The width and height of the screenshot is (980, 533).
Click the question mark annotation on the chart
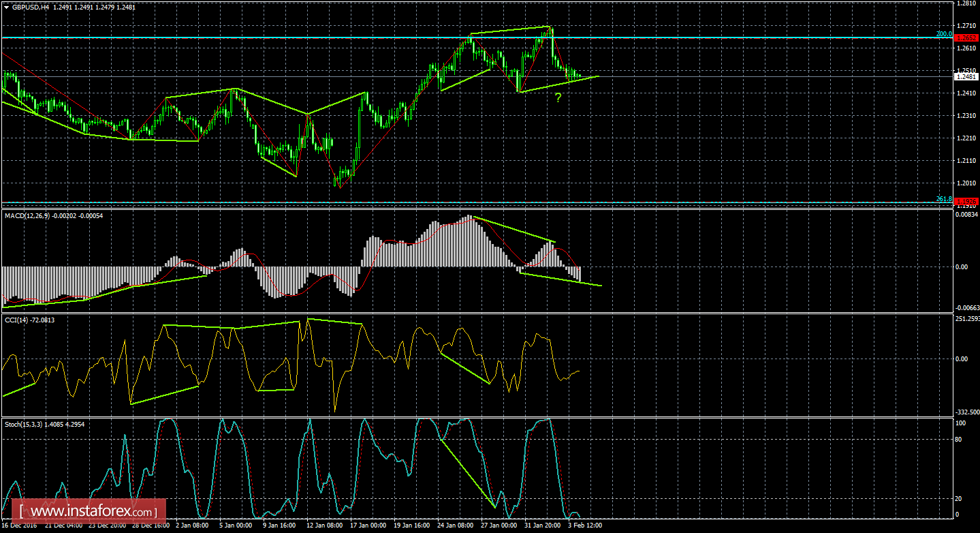click(x=559, y=97)
